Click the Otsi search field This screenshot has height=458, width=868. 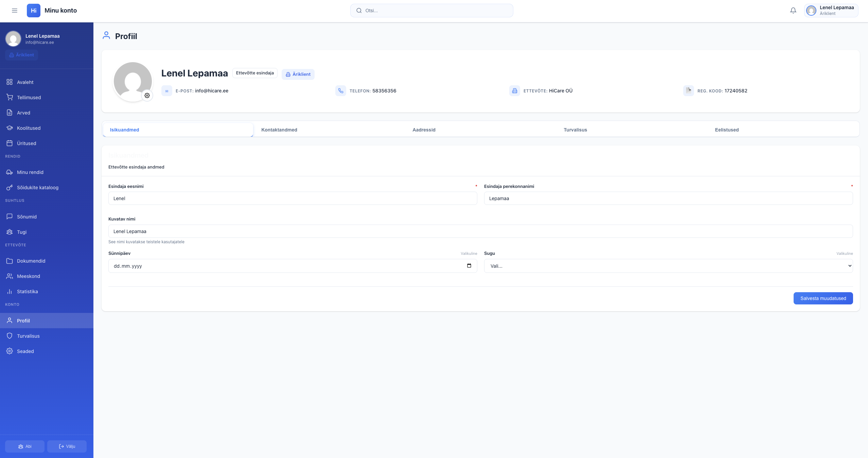coord(431,11)
